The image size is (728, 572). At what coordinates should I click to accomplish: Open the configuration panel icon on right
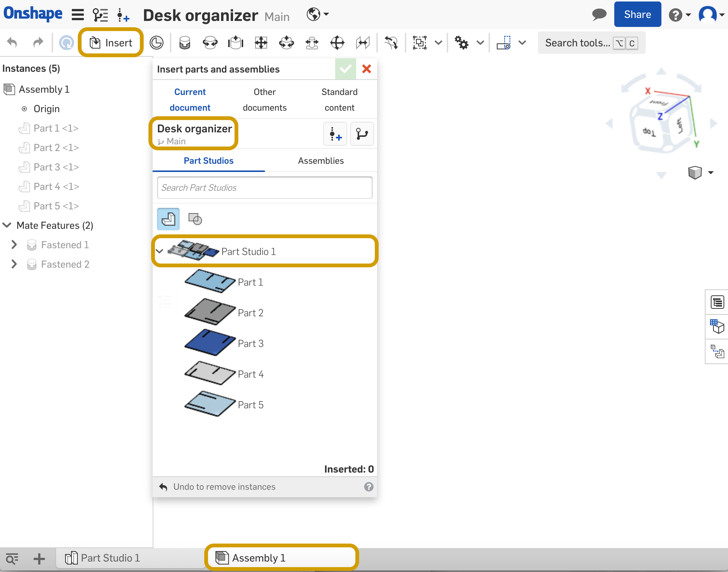[717, 327]
